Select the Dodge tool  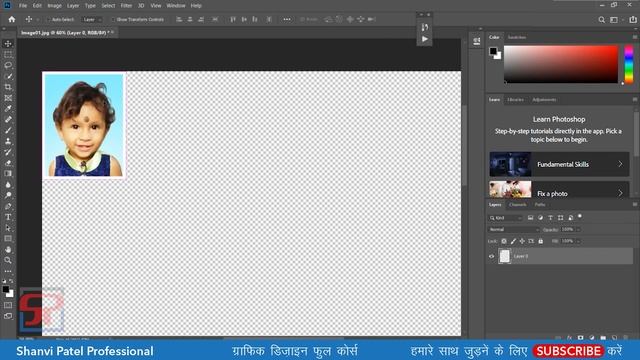8,195
